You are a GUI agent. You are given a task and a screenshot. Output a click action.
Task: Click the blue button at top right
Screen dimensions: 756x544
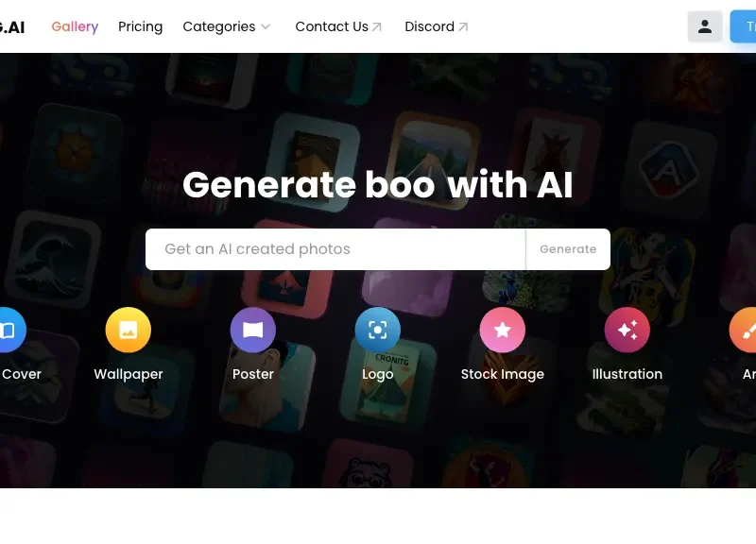[x=743, y=26]
